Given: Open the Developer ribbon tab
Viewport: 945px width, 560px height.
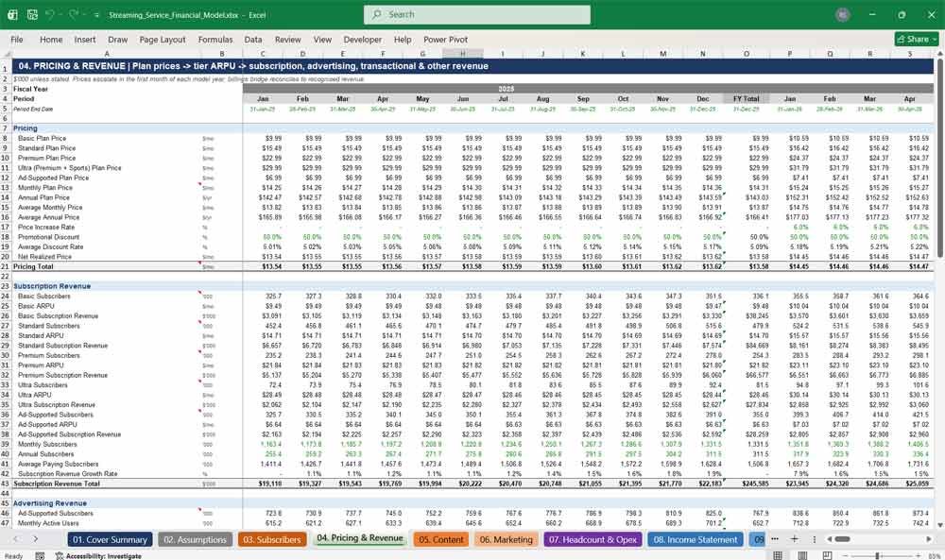Looking at the screenshot, I should [362, 39].
